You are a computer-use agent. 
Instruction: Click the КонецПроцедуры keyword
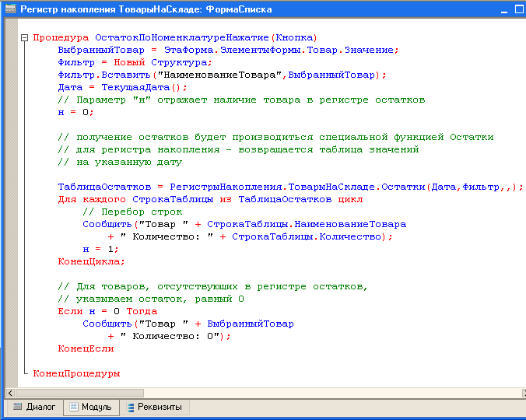coord(76,373)
